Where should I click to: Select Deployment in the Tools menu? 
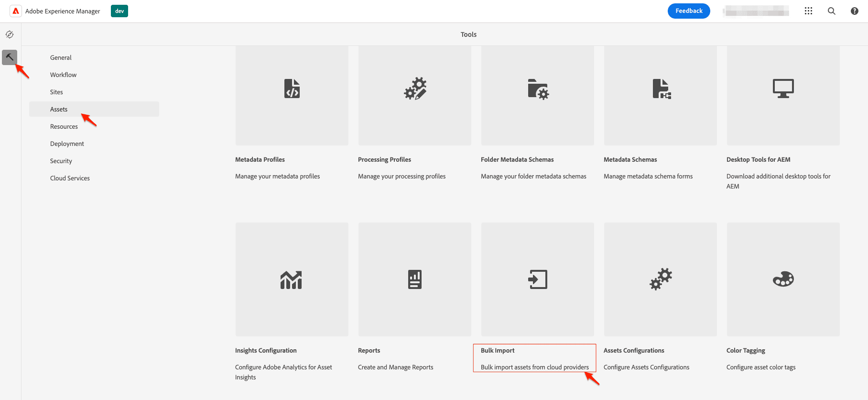pyautogui.click(x=94, y=144)
